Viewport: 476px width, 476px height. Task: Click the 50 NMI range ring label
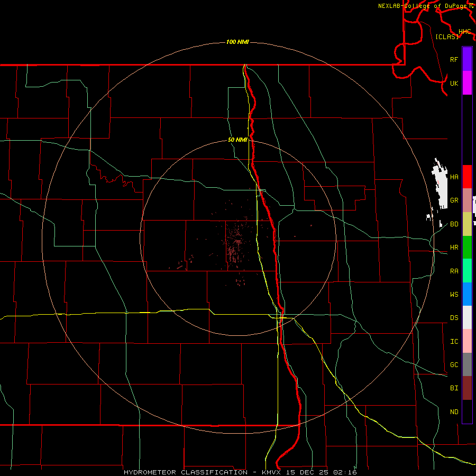(237, 140)
